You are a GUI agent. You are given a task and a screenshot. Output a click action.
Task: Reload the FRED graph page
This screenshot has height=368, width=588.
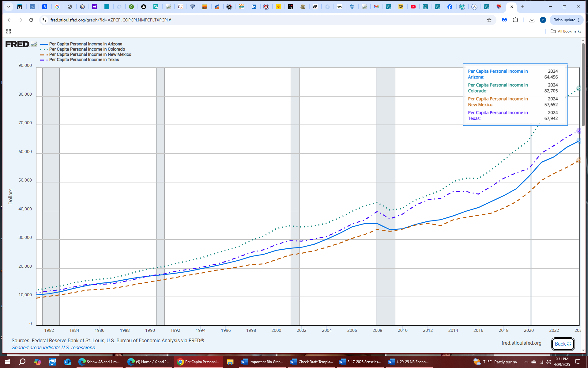pyautogui.click(x=31, y=20)
